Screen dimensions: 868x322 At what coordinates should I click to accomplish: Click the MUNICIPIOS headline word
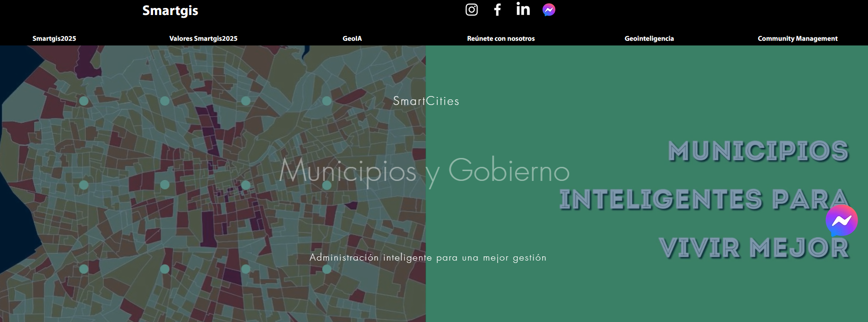tap(758, 151)
